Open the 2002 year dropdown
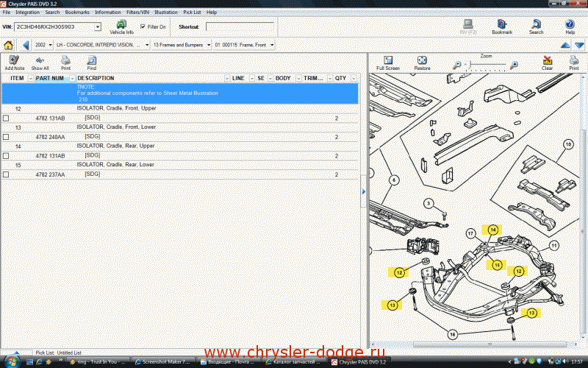This screenshot has width=588, height=368. 50,45
